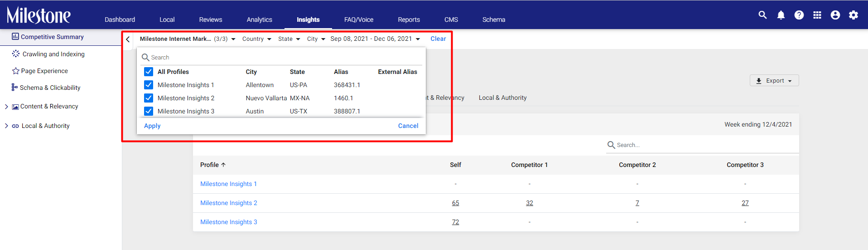This screenshot has height=250, width=868.
Task: Click the Crawling and Indexing sidebar icon
Action: click(16, 54)
